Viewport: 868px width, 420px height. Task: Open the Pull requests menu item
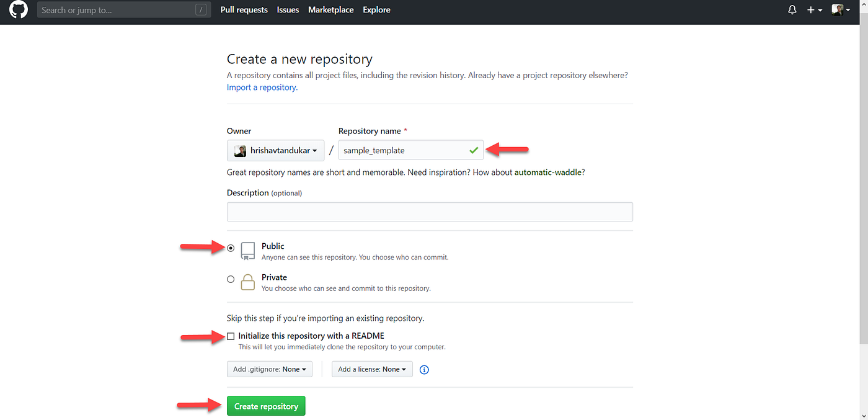coord(244,9)
